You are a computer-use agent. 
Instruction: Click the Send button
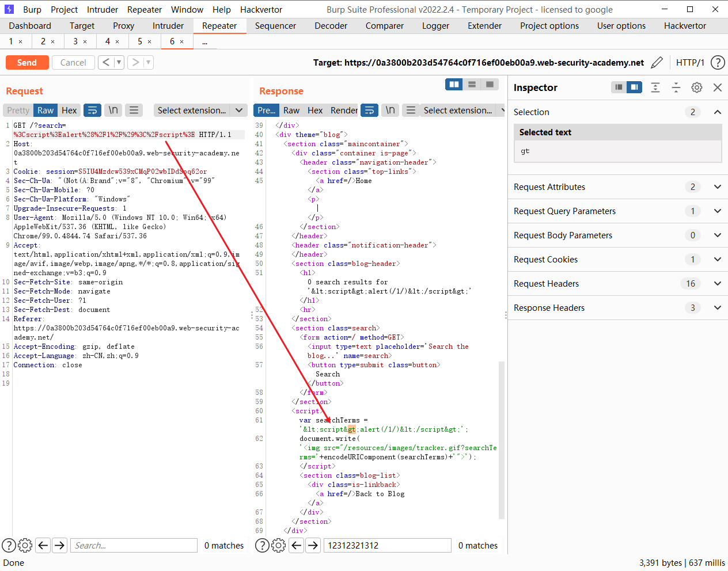pyautogui.click(x=27, y=62)
